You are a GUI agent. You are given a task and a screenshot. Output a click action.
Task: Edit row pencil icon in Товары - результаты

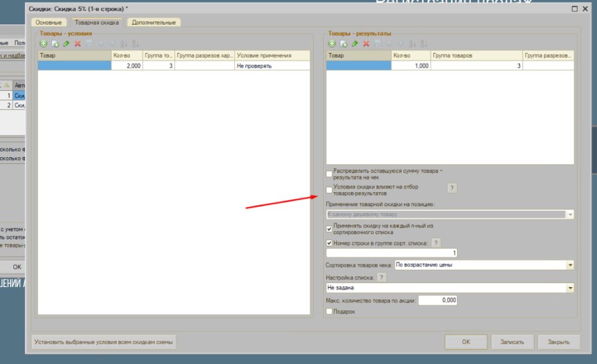355,44
